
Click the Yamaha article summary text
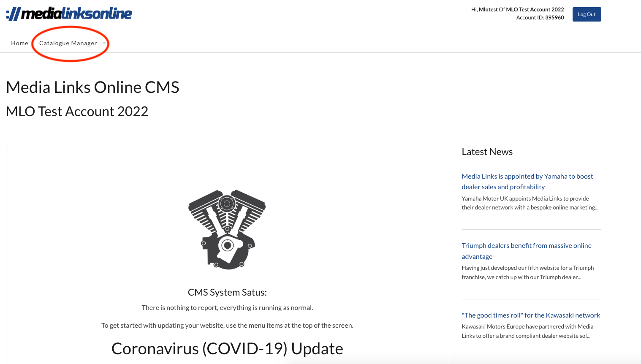tap(530, 203)
